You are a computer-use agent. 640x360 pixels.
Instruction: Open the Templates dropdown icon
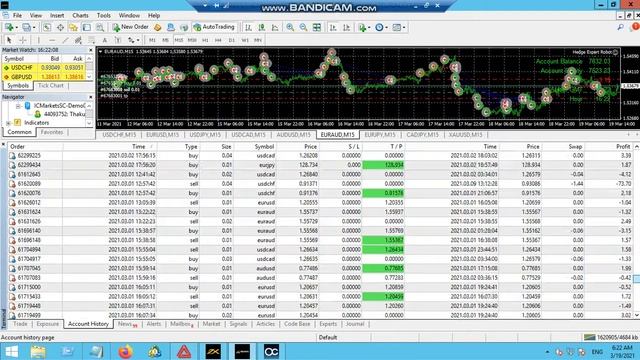398,27
